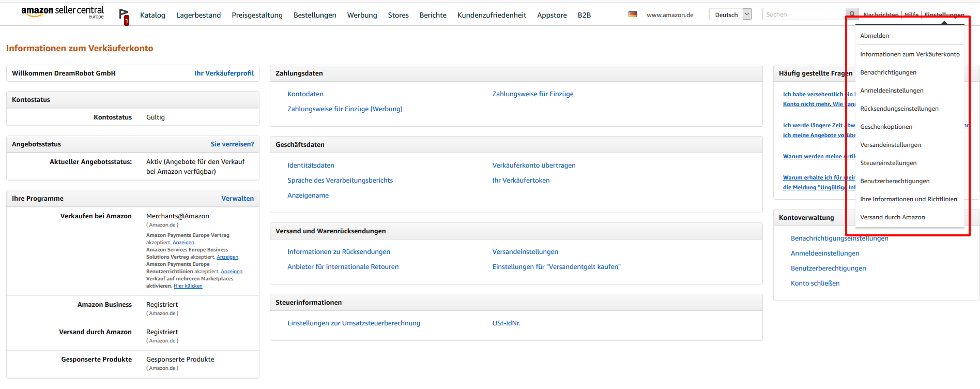Image resolution: width=980 pixels, height=389 pixels.
Task: Click Anzeigen for Amazon Payments Europe Vertrag
Action: (183, 243)
